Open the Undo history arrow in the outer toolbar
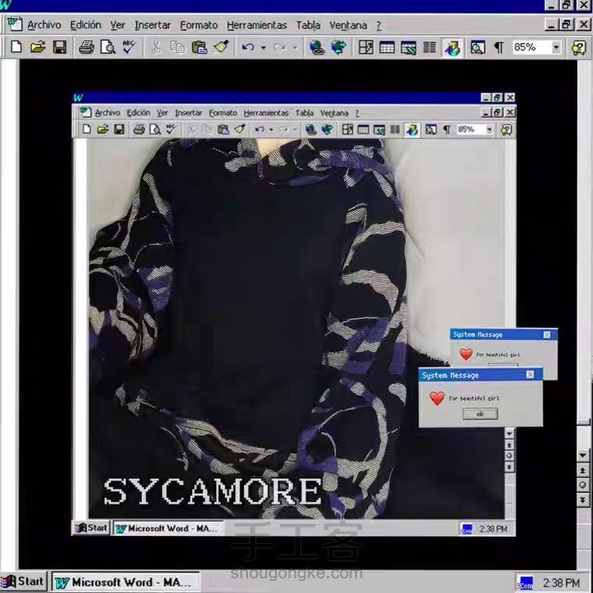Screen dimensions: 593x593 pyautogui.click(x=263, y=48)
